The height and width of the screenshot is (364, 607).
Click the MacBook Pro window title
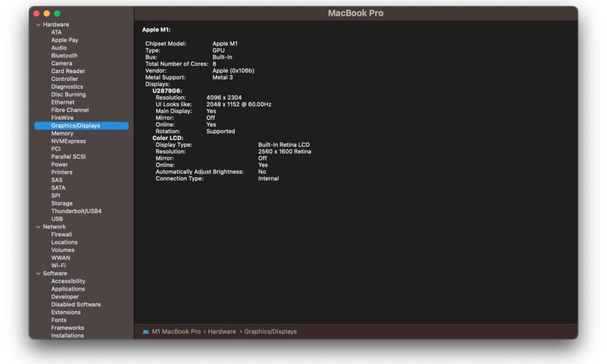(x=355, y=13)
